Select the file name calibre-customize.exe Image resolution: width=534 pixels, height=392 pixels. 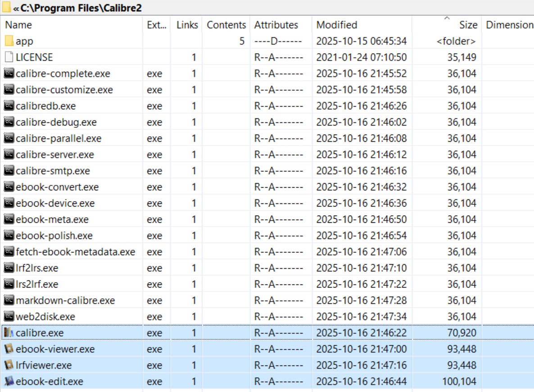(64, 90)
